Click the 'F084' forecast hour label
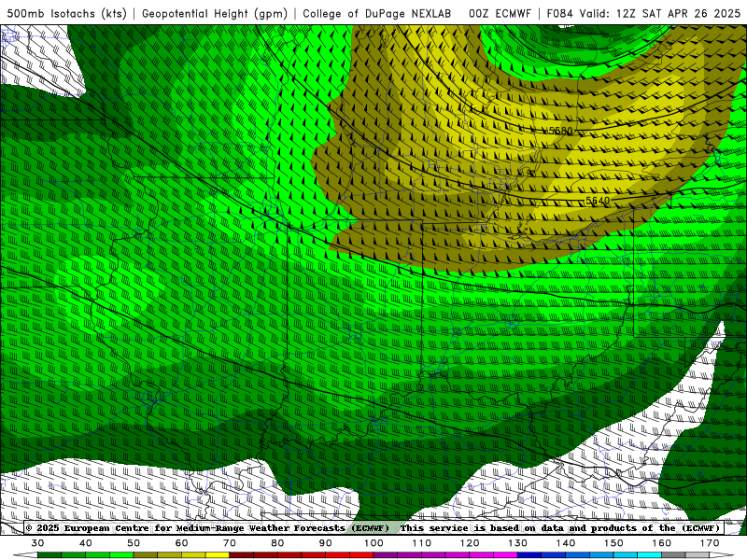 point(560,13)
